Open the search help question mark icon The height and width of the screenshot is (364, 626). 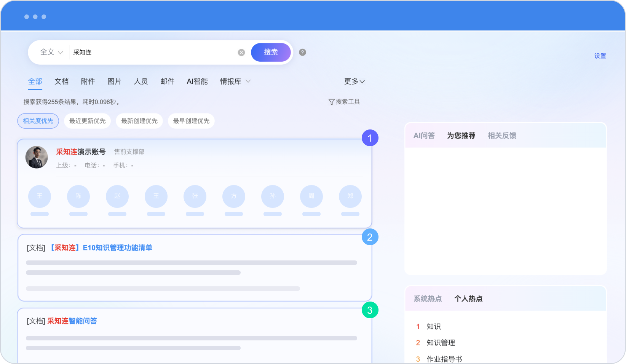point(302,53)
